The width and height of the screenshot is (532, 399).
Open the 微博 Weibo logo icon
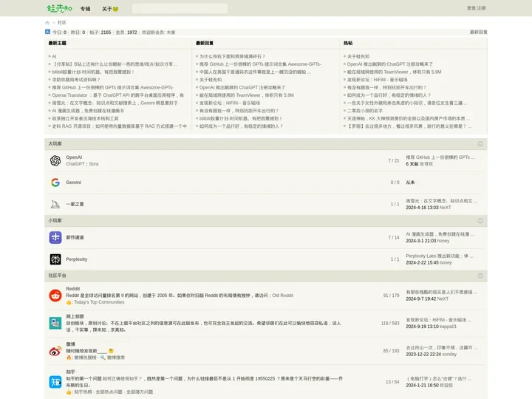click(x=55, y=351)
